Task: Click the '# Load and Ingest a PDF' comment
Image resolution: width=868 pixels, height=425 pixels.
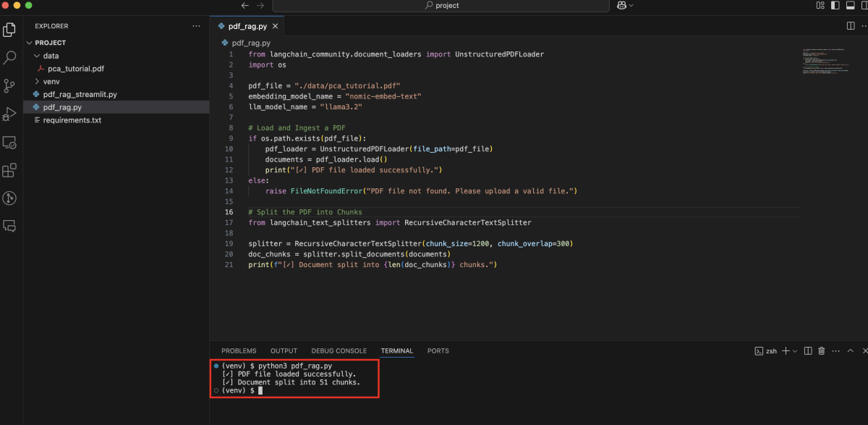Action: (x=297, y=127)
